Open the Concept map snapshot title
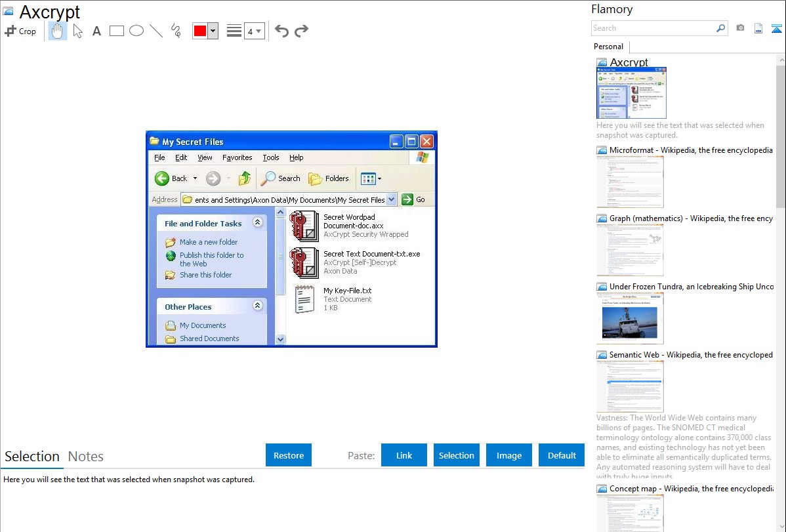 point(691,488)
